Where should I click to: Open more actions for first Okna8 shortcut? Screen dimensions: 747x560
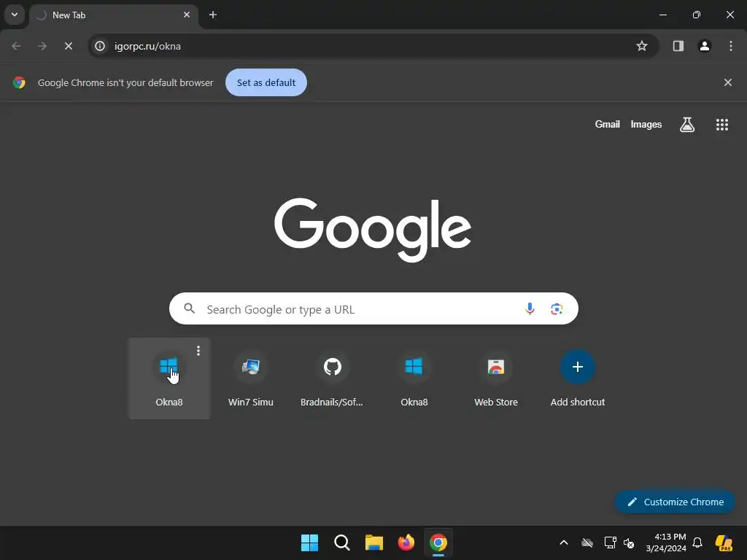click(198, 351)
